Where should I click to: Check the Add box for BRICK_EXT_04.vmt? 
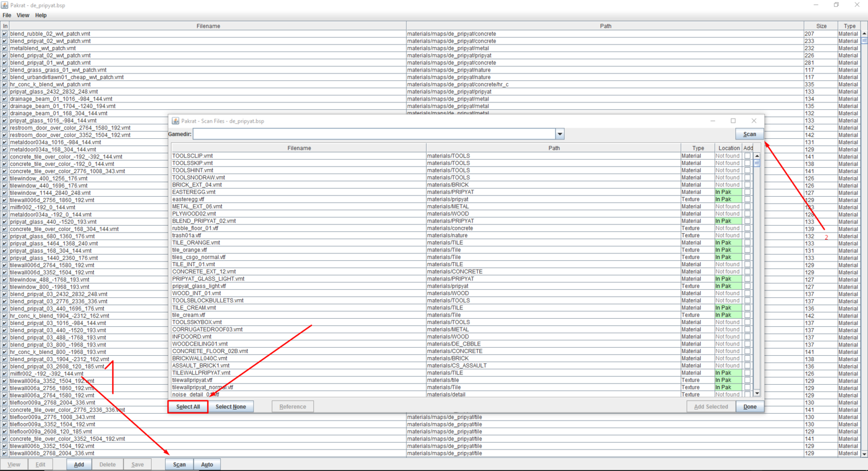748,185
